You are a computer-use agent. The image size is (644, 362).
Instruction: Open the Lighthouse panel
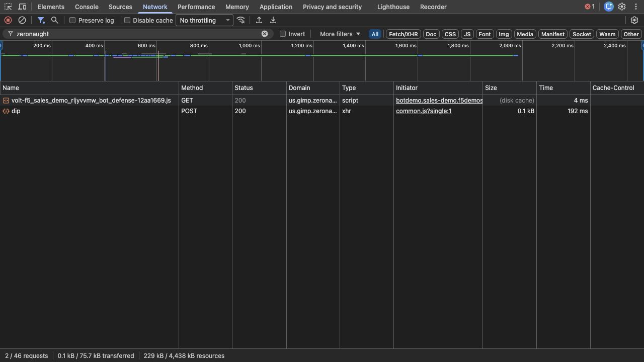(x=393, y=7)
